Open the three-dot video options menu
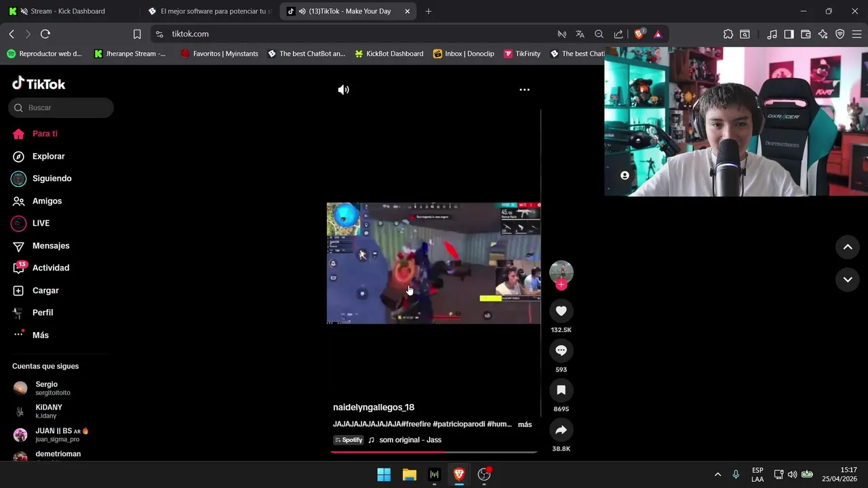Viewport: 868px width, 488px height. click(x=524, y=89)
